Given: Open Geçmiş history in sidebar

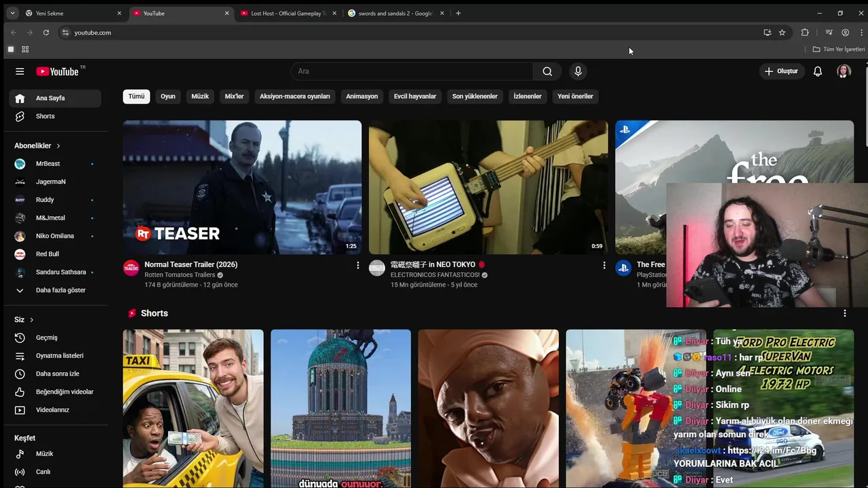Looking at the screenshot, I should 55,338.
